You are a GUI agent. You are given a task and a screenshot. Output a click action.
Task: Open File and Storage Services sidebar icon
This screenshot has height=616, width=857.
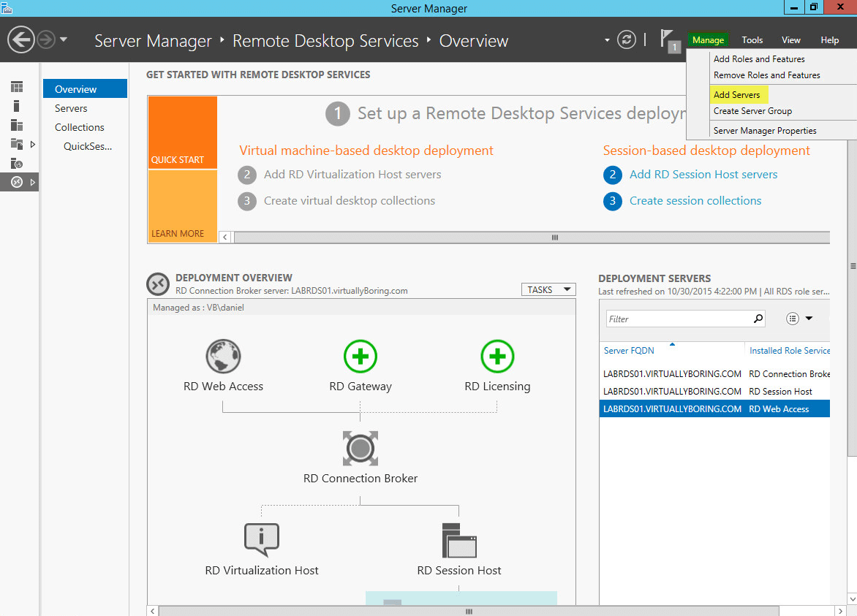17,144
